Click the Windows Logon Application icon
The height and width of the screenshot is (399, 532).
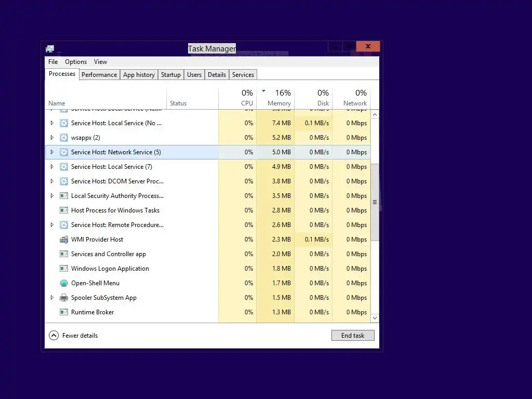tap(64, 269)
